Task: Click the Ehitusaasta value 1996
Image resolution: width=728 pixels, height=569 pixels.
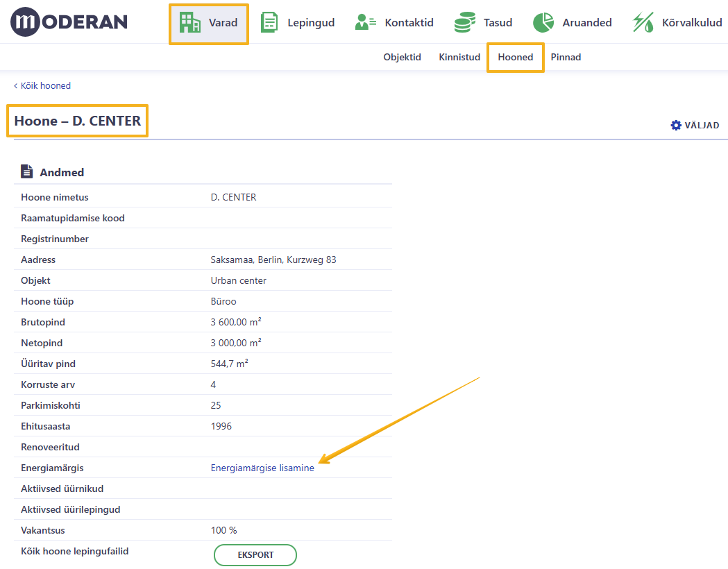Action: pyautogui.click(x=221, y=427)
